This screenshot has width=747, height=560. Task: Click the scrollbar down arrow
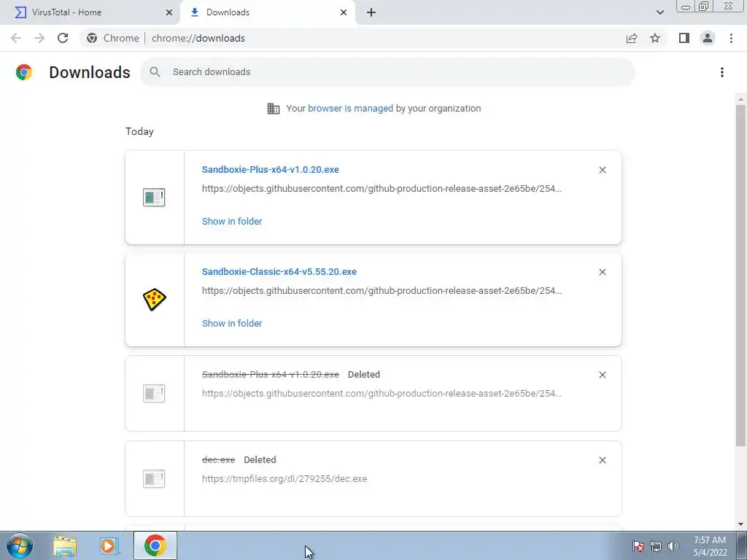coord(740,524)
